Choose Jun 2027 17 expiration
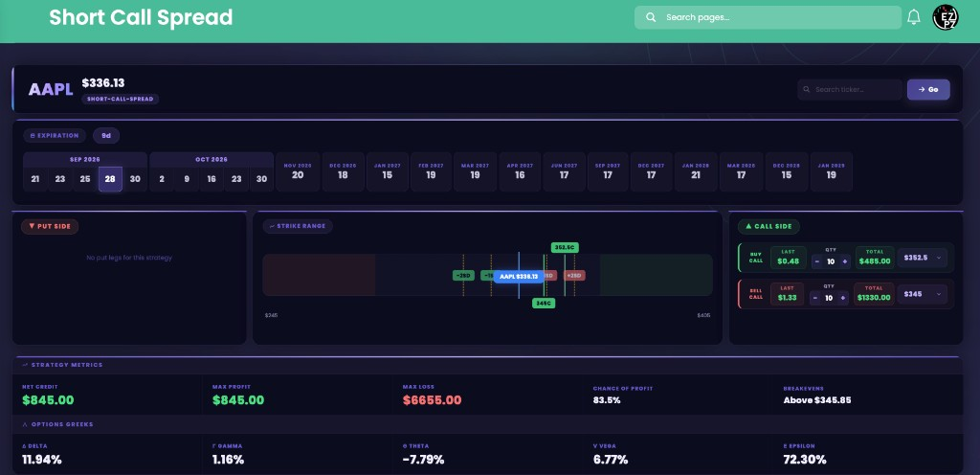The height and width of the screenshot is (475, 980). point(565,171)
